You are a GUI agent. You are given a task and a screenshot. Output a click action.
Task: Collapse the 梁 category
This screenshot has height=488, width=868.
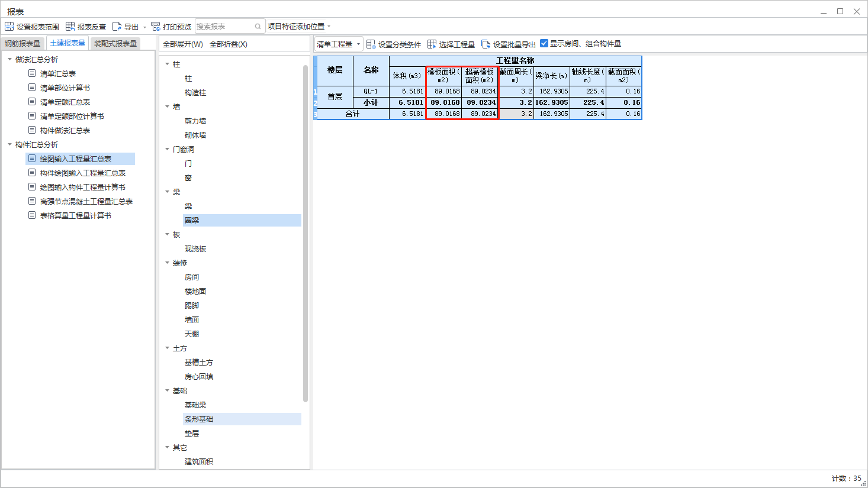point(167,192)
